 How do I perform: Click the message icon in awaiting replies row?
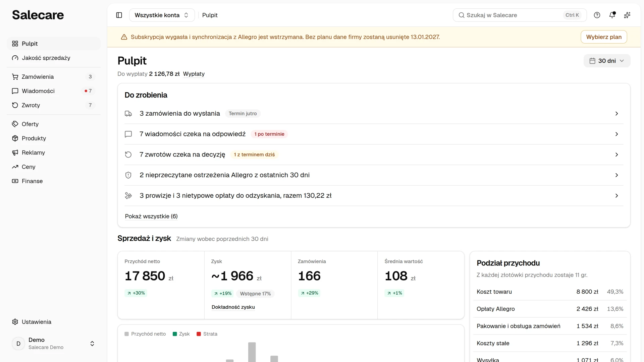128,134
